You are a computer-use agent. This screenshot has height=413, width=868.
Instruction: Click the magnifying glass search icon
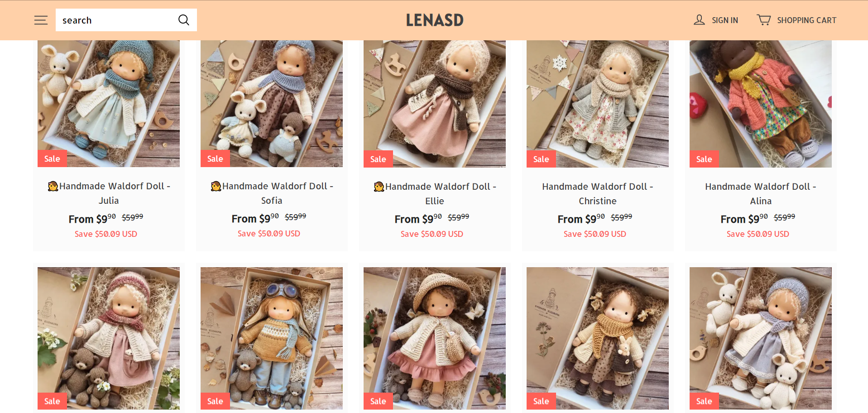183,20
